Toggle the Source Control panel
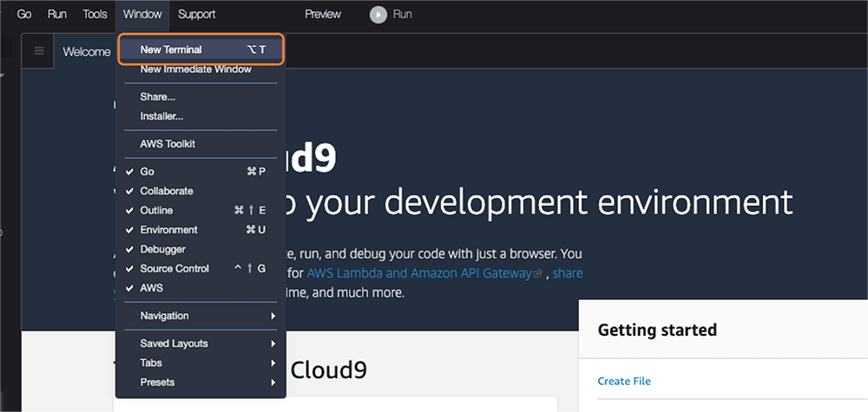The width and height of the screenshot is (868, 412). pyautogui.click(x=174, y=269)
